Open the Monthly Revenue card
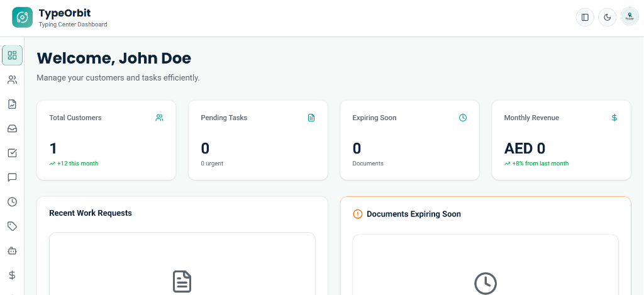 click(x=561, y=140)
